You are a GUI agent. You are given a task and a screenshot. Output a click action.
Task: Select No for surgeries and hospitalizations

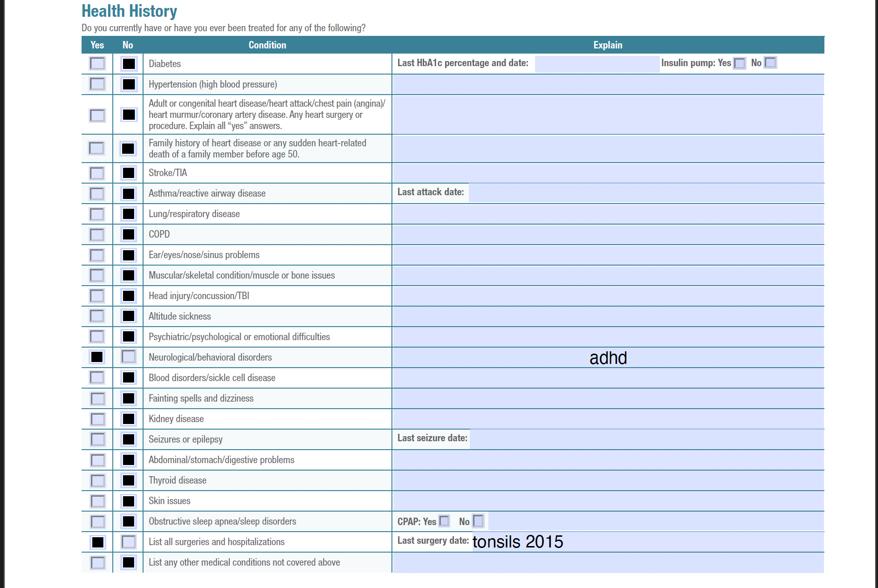(x=128, y=542)
